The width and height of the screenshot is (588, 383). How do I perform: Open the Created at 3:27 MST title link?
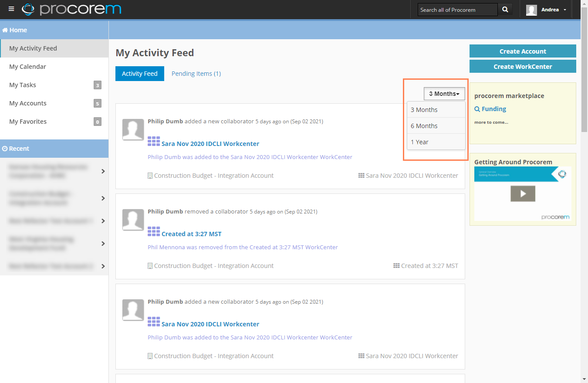pyautogui.click(x=192, y=234)
